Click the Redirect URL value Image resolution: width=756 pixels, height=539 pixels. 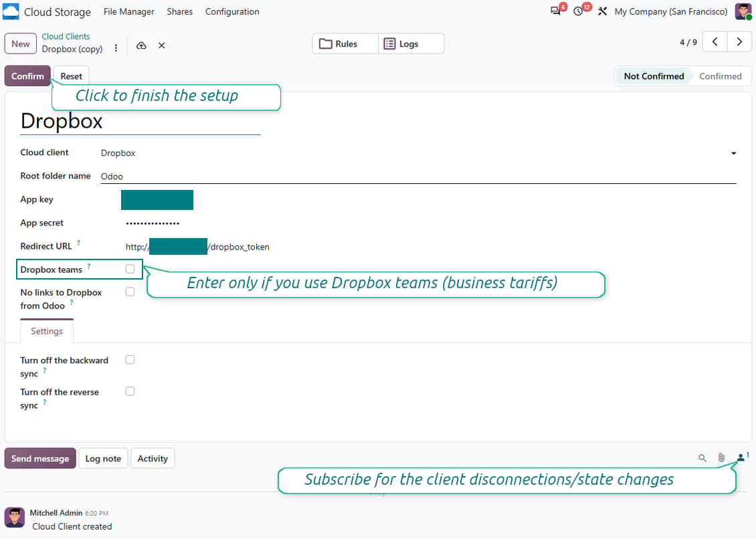(197, 247)
